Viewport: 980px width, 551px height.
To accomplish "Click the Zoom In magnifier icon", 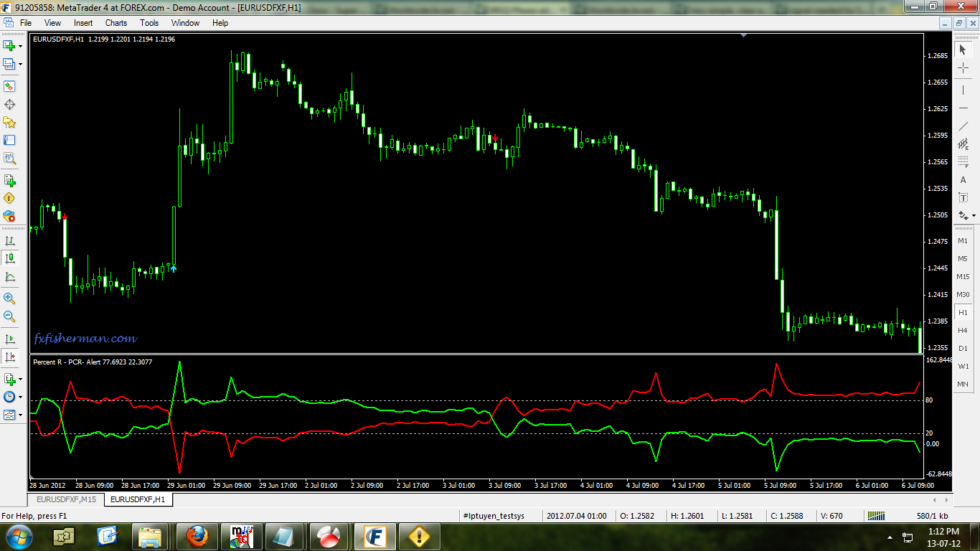I will tap(9, 298).
